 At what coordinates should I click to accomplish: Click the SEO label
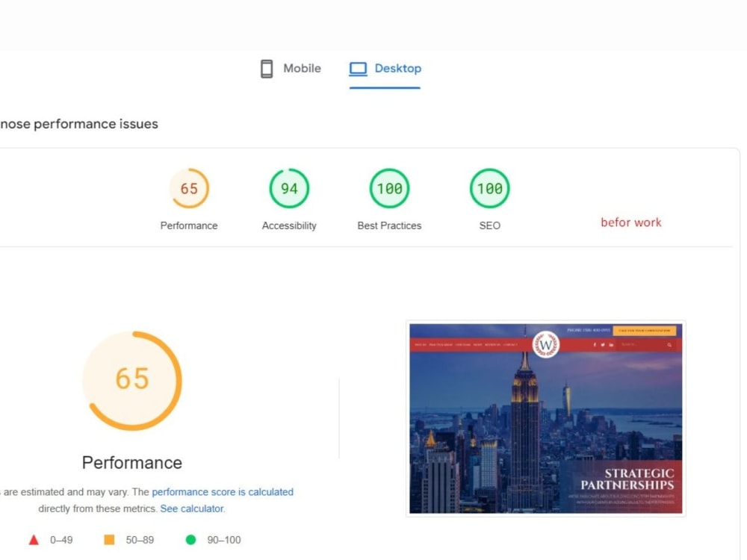(490, 225)
